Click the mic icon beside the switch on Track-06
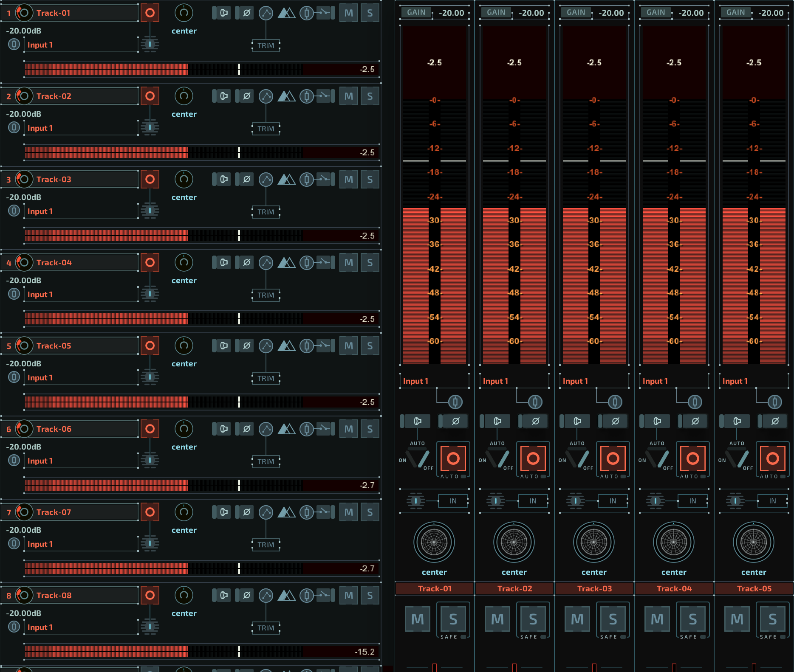 click(x=306, y=429)
